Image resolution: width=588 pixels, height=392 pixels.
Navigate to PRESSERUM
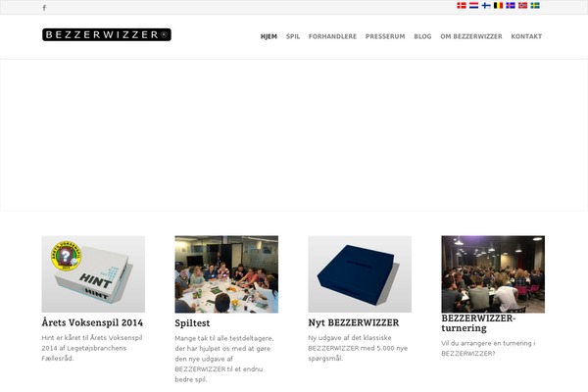coord(385,36)
